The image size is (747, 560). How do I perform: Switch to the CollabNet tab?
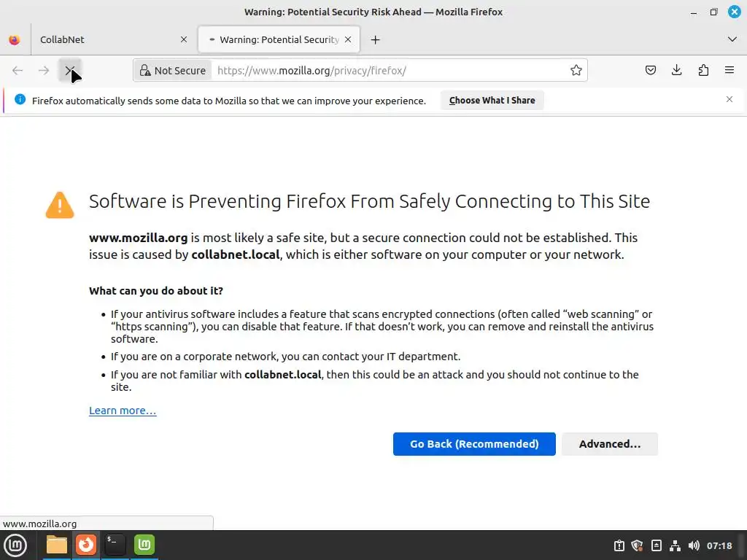(x=102, y=39)
